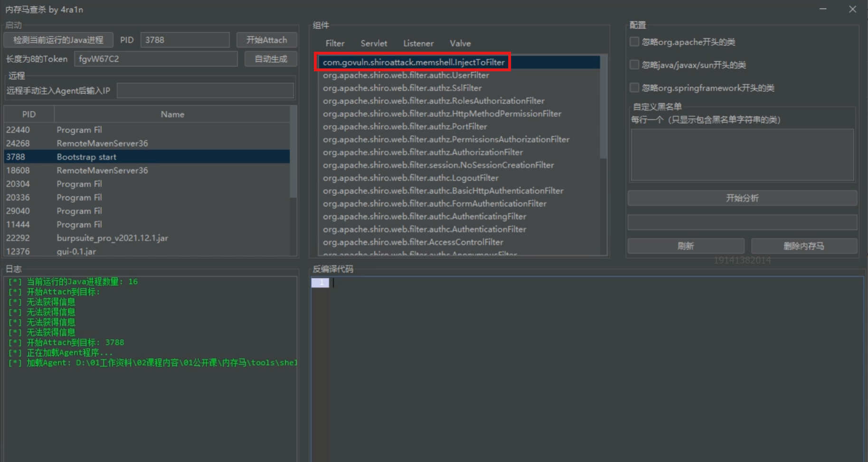Enable 忽略org.apache开头的类 checkbox

[634, 42]
